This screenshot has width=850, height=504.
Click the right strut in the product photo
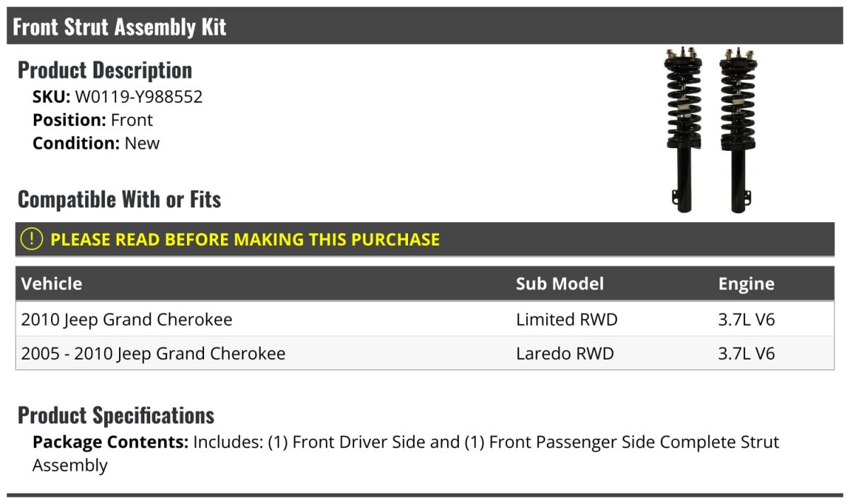(737, 130)
